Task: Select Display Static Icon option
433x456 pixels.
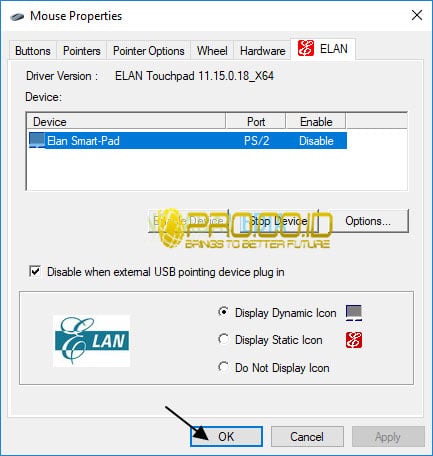Action: tap(223, 340)
